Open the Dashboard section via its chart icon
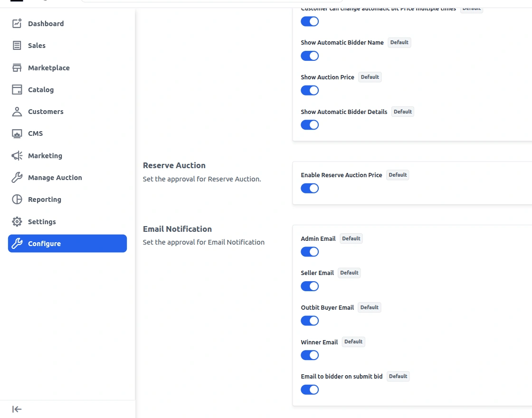Image resolution: width=532 pixels, height=418 pixels. pos(16,23)
